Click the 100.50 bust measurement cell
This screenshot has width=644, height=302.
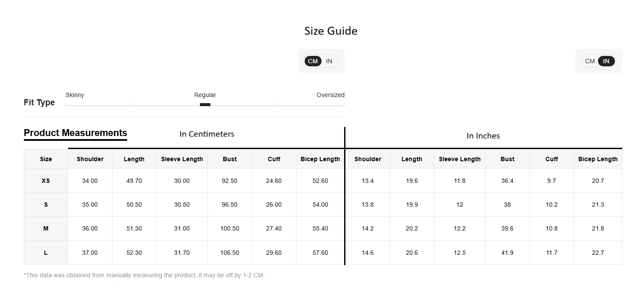click(230, 228)
